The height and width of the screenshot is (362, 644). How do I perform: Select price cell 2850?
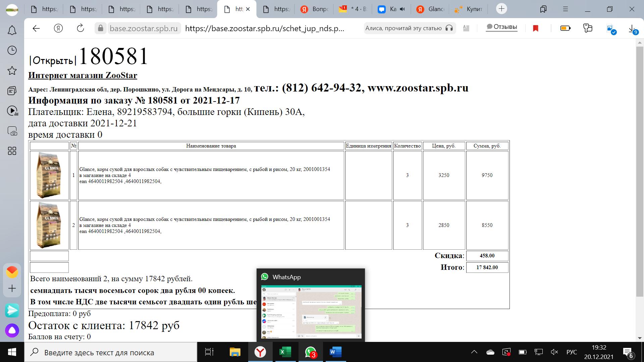coord(444,225)
